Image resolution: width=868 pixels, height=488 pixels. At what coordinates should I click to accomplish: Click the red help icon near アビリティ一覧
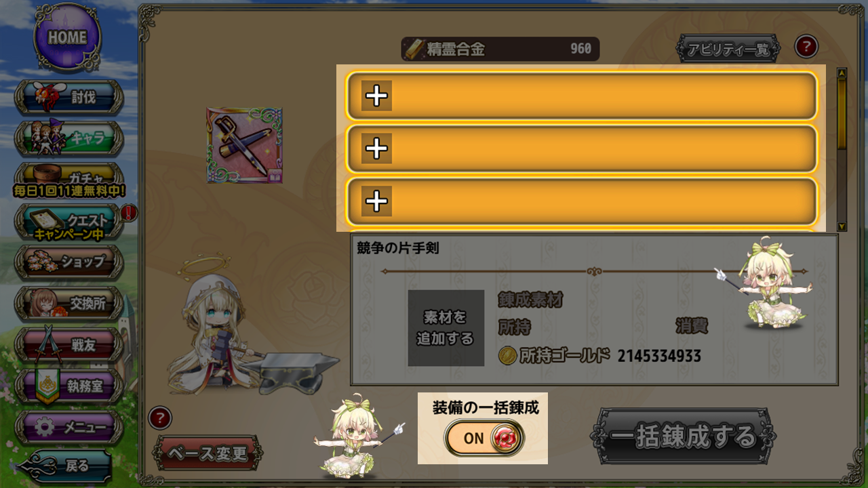coord(806,47)
